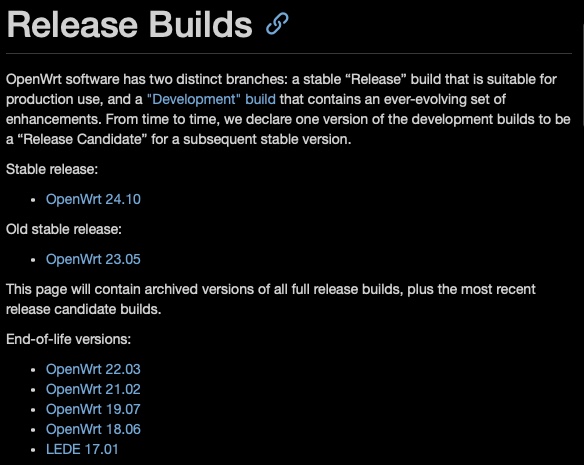The height and width of the screenshot is (465, 584).
Task: Click the OpenWrt 18.06 link
Action: (x=93, y=429)
